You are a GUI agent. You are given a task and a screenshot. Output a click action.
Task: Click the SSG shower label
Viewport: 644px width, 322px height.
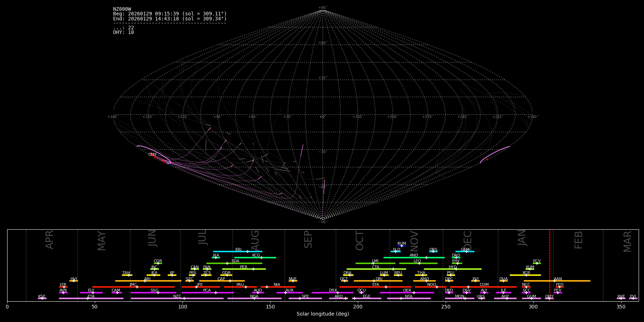pyautogui.click(x=154, y=291)
